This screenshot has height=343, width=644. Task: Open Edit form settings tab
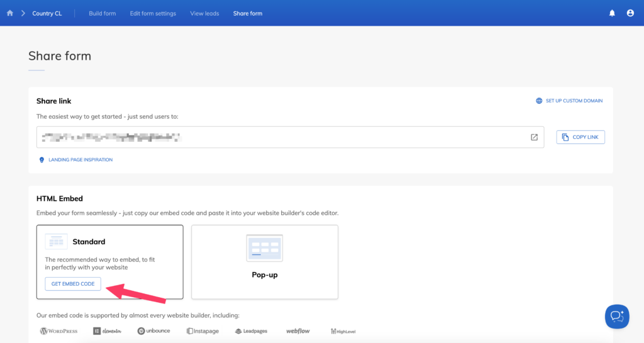coord(153,13)
